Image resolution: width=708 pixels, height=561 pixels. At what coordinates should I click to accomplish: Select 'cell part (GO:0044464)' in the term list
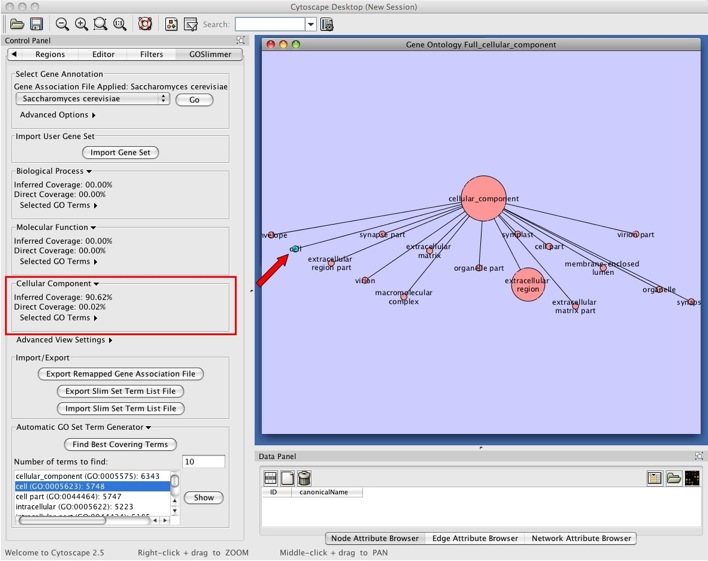click(66, 496)
